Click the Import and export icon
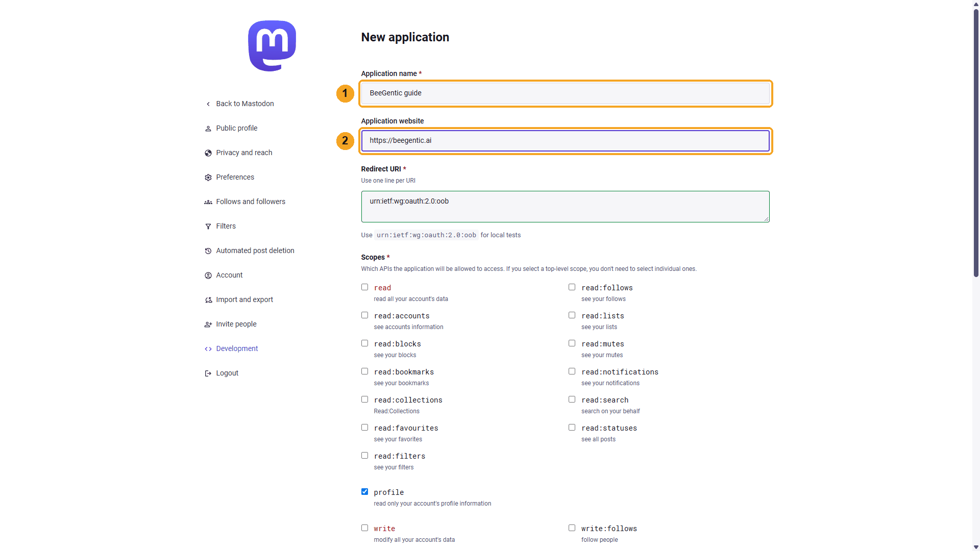The width and height of the screenshot is (980, 551). click(x=208, y=300)
